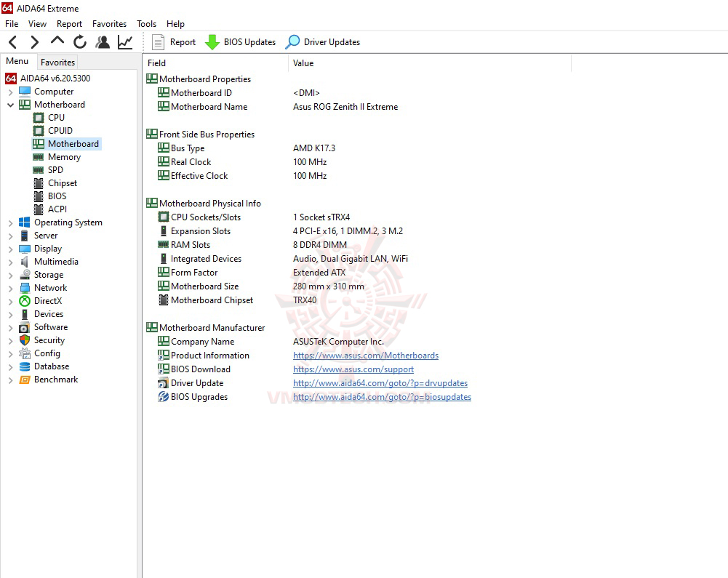Click the Benchmark orange icon
This screenshot has height=578, width=728.
point(25,380)
